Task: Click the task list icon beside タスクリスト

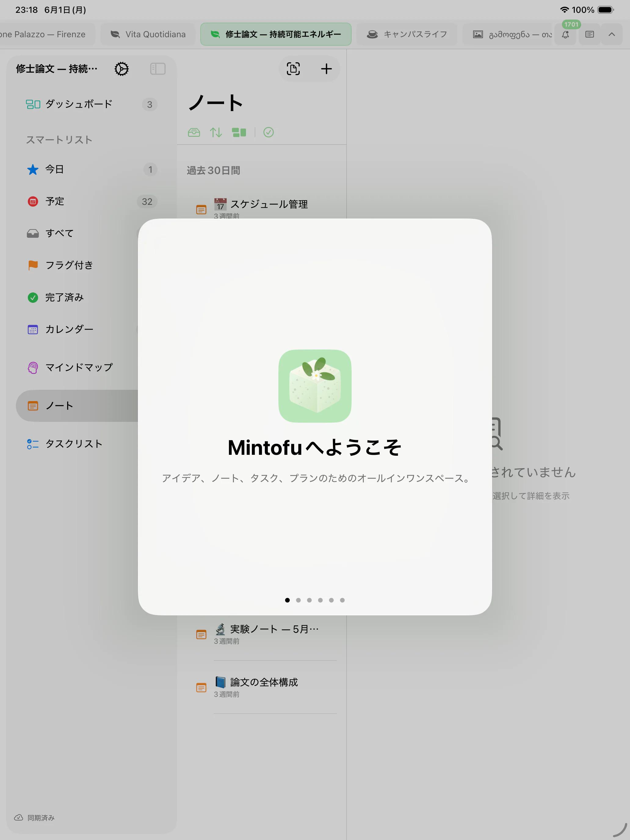Action: point(33,444)
